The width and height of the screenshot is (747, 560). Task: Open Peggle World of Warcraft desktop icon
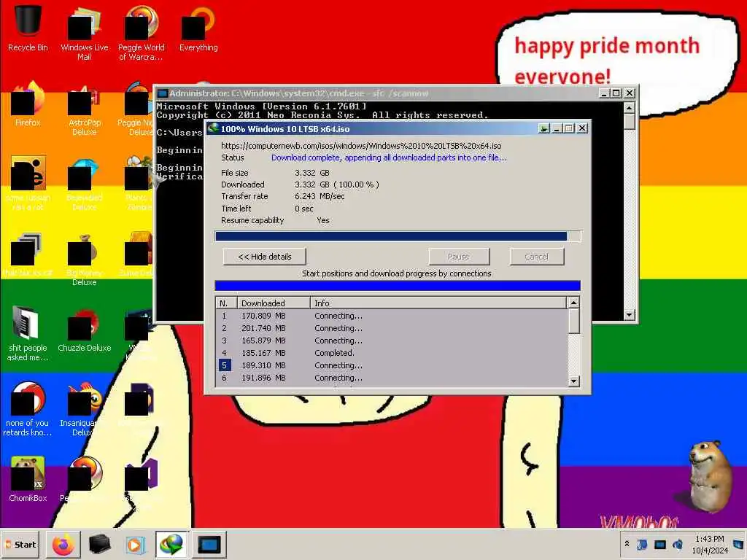point(141,32)
